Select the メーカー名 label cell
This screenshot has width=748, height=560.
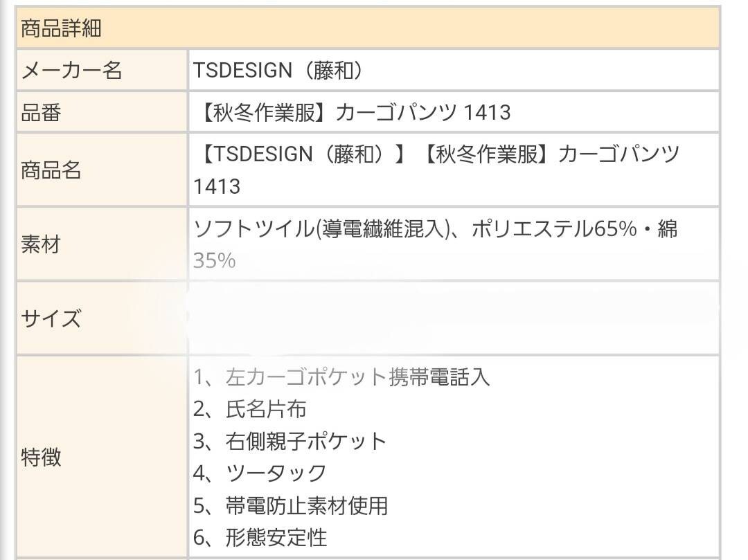[71, 70]
